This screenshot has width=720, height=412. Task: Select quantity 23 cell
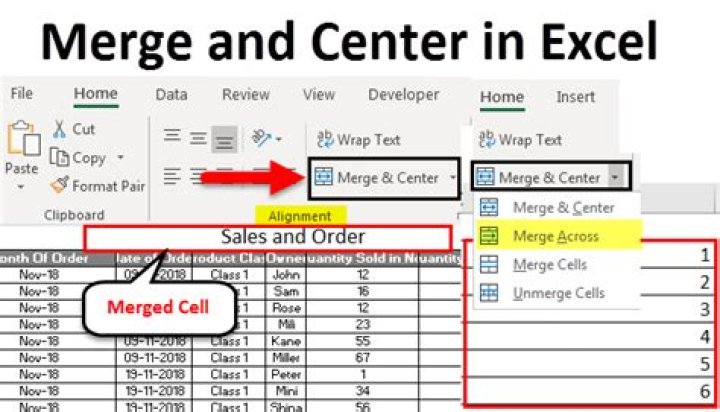362,324
